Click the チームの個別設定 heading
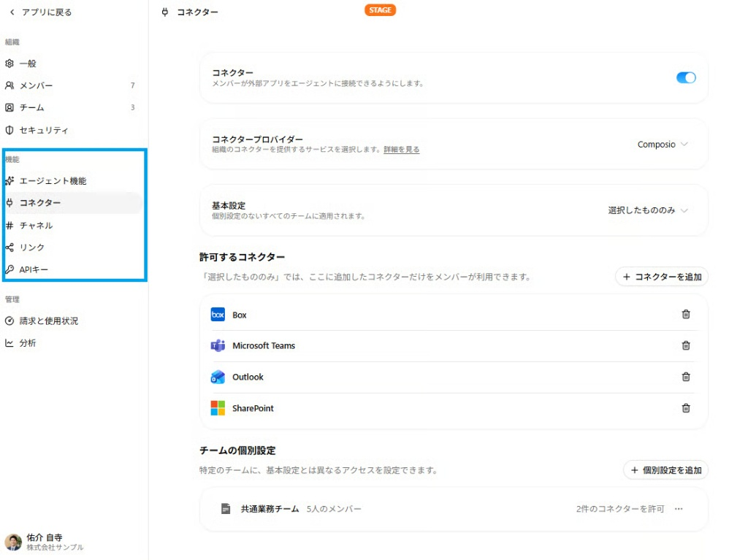Screen dimensions: 748x560 pyautogui.click(x=237, y=450)
